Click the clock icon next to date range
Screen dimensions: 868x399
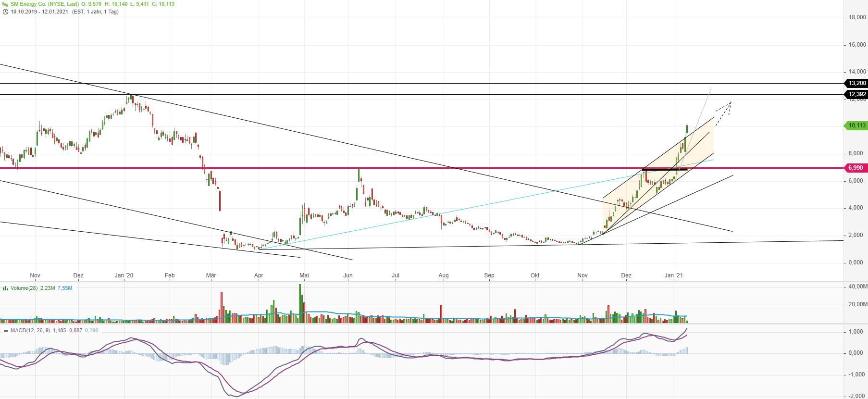[5, 12]
